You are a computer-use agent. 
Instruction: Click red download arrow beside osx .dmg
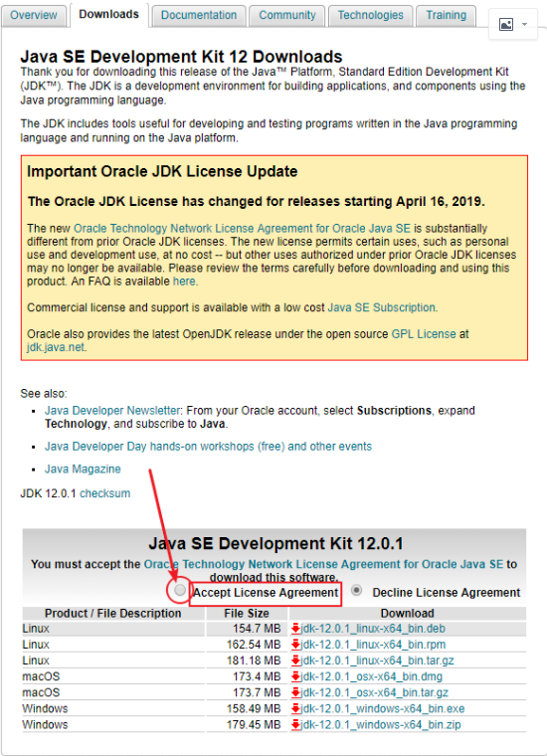pos(296,676)
